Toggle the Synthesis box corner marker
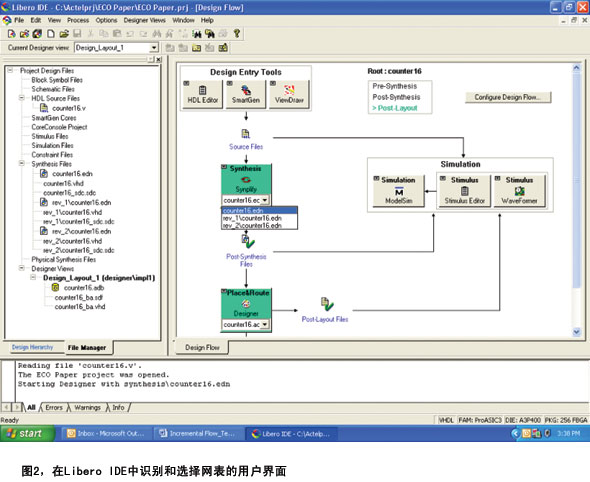This screenshot has height=482, width=590. [x=225, y=167]
